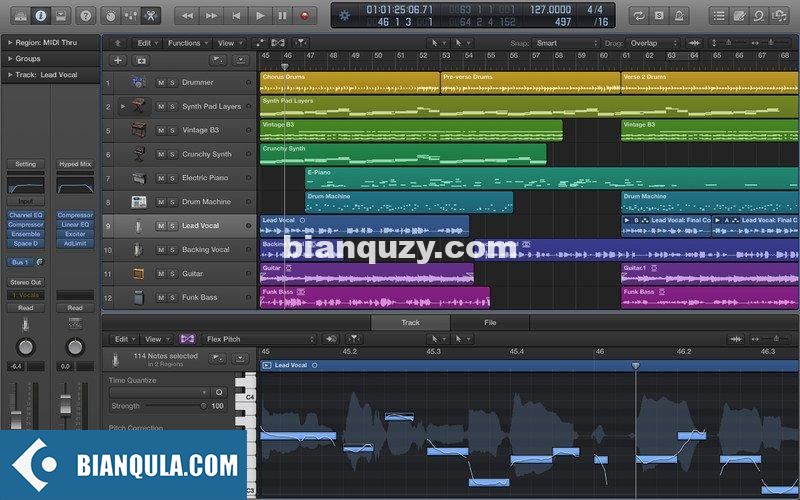The image size is (800, 500).
Task: Start recording with the red Record button
Action: (x=305, y=16)
